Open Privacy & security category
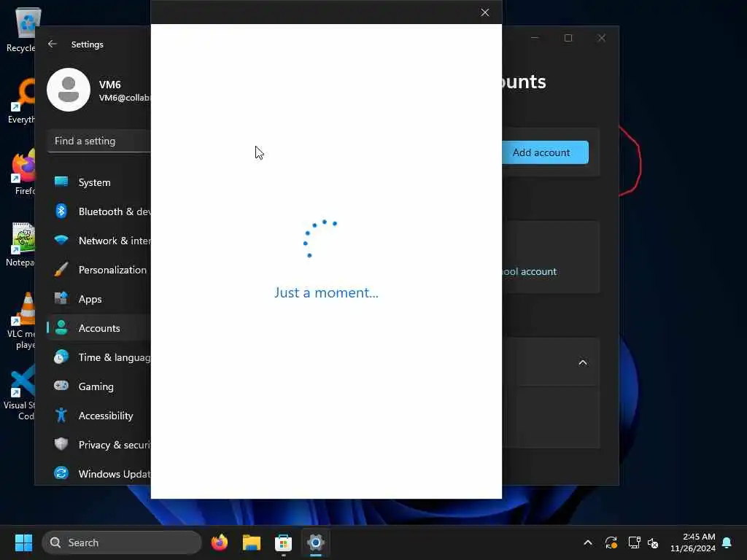This screenshot has width=747, height=560. [x=99, y=445]
